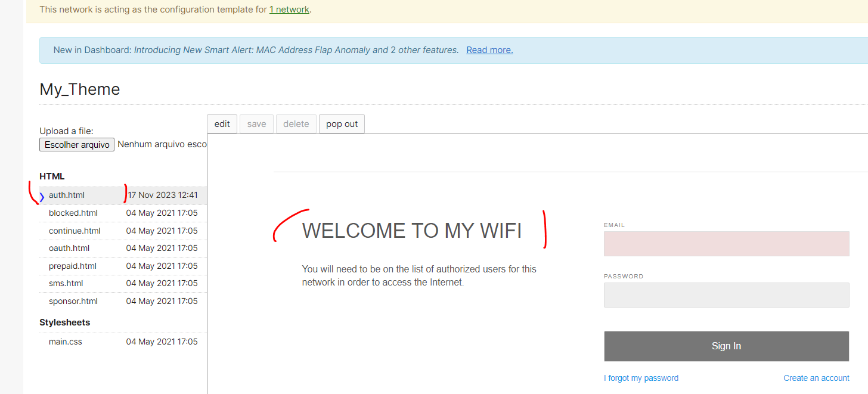868x394 pixels.
Task: Select the blocked.html file
Action: [x=73, y=213]
